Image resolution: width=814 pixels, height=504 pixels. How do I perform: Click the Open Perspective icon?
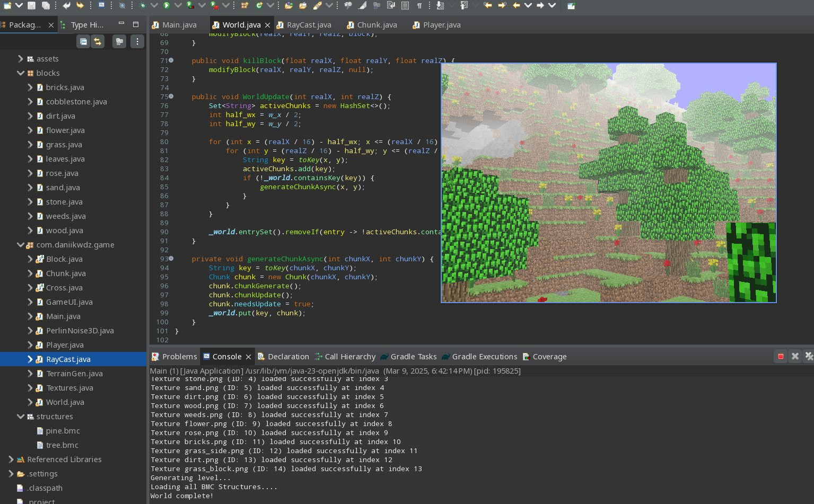[571, 5]
